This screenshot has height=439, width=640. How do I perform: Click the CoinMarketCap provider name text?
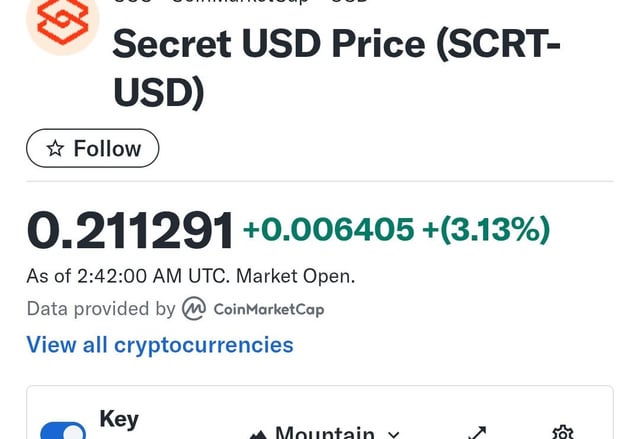(269, 309)
